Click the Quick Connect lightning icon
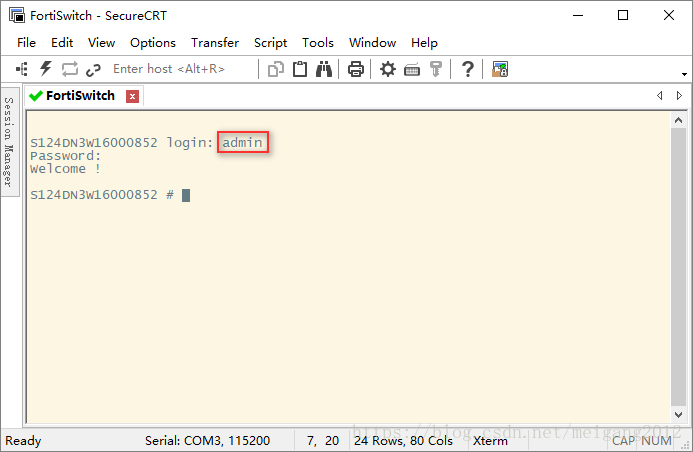The height and width of the screenshot is (452, 693). click(x=46, y=69)
